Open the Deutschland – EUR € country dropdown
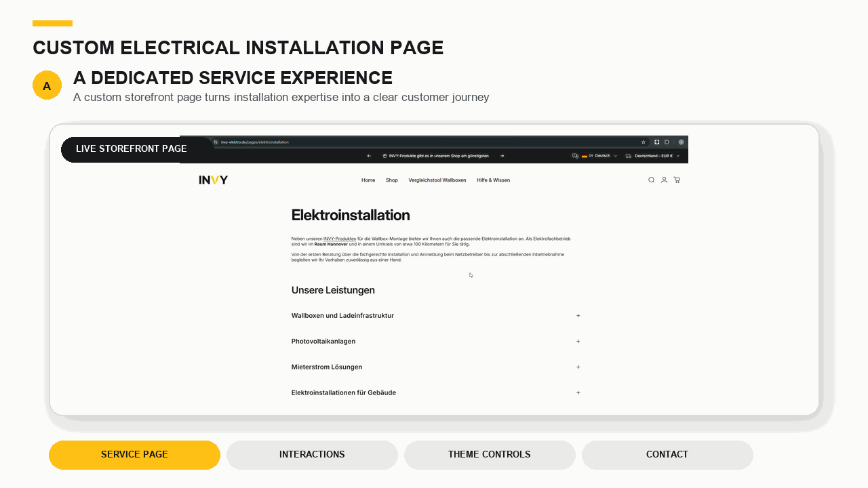This screenshot has height=488, width=868. click(652, 156)
